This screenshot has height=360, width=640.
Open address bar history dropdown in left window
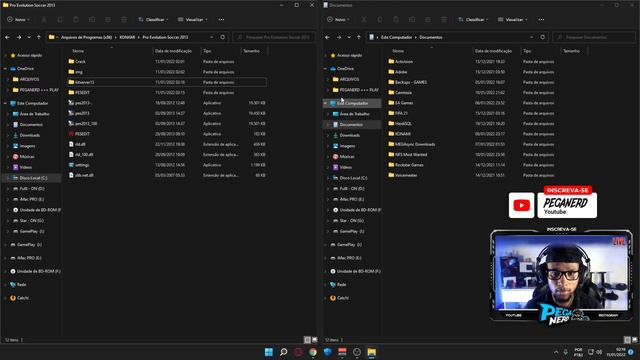coord(211,37)
